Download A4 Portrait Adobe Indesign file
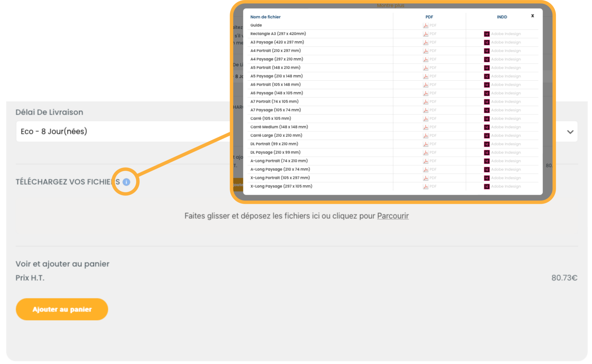 [x=502, y=51]
